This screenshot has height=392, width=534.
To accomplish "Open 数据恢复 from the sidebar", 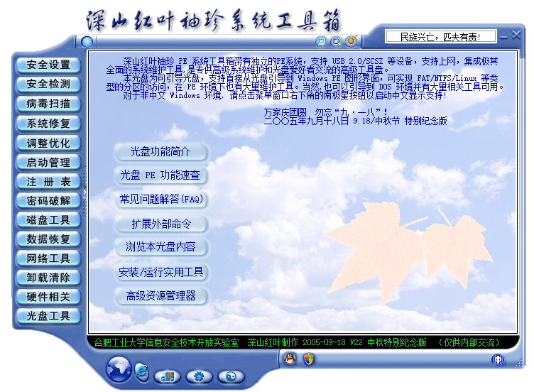I will pyautogui.click(x=48, y=239).
